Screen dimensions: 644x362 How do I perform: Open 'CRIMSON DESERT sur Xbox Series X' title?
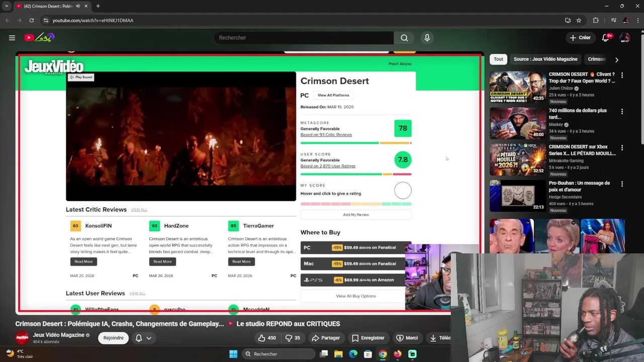point(582,150)
